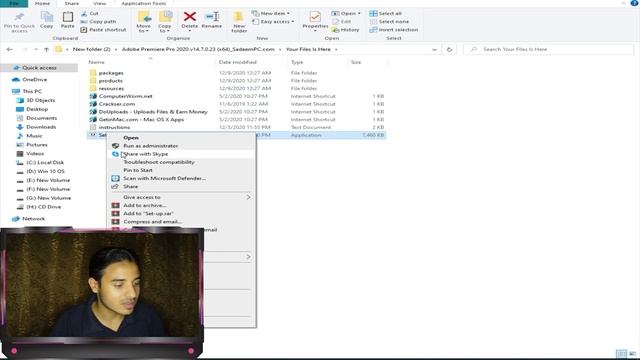
Task: Switch to the View ribbon tab
Action: pyautogui.click(x=100, y=3)
